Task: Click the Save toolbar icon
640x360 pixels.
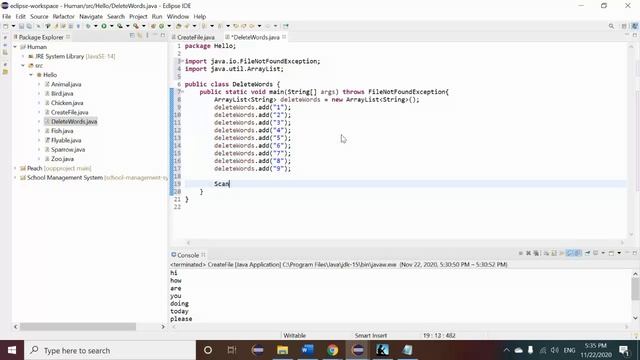Action: point(22,26)
